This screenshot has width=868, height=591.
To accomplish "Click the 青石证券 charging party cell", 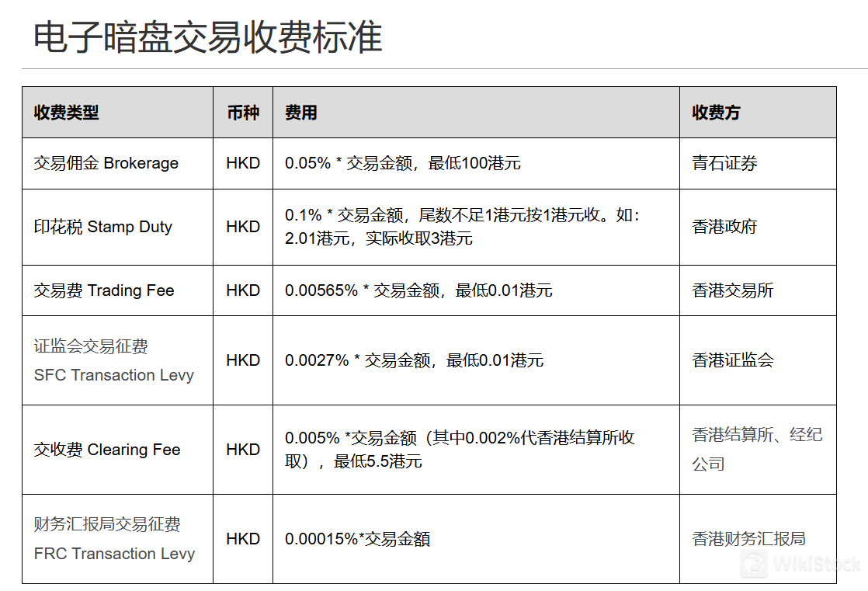I will click(x=725, y=163).
